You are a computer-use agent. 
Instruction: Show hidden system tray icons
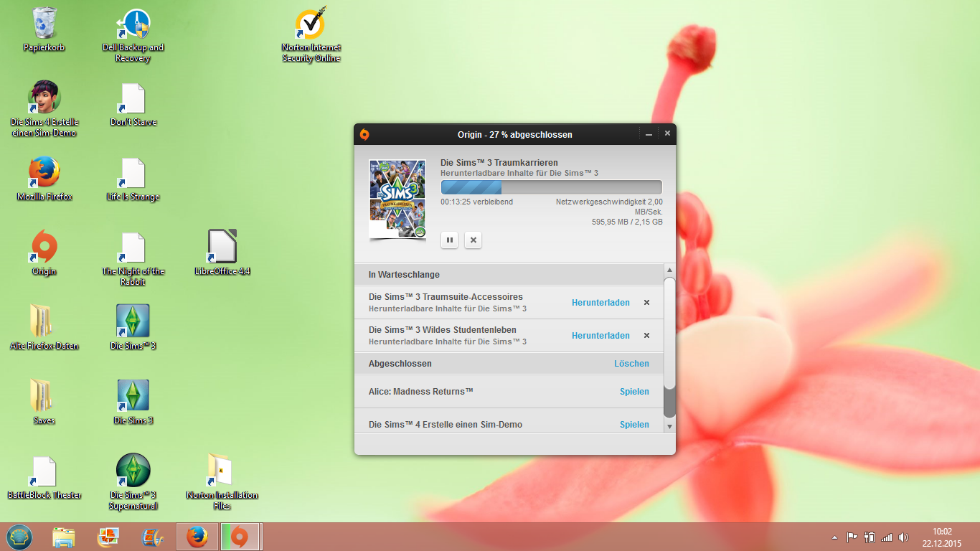[834, 537]
